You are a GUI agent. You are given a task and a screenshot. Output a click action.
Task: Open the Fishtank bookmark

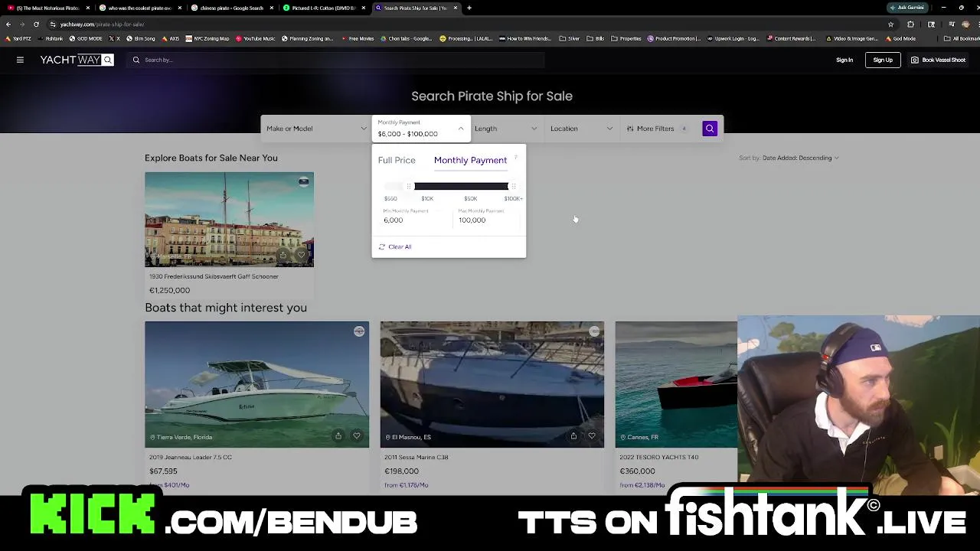click(51, 38)
